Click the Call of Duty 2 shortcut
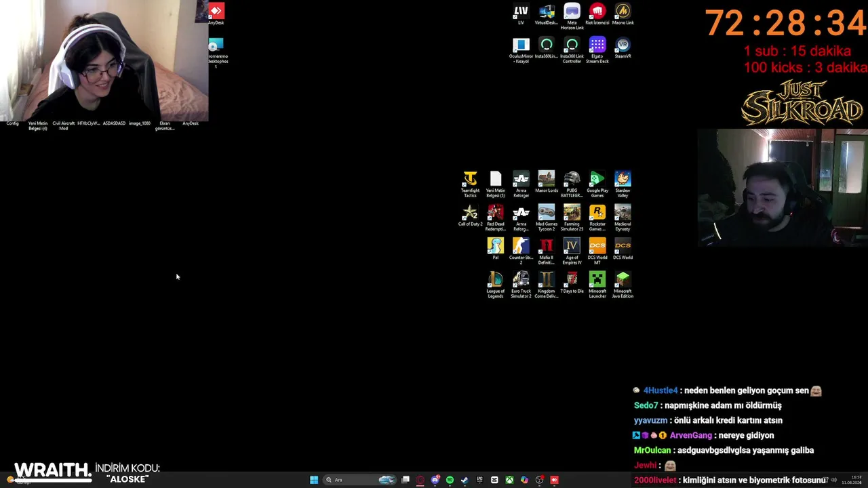Viewport: 868px width, 488px height. (470, 216)
